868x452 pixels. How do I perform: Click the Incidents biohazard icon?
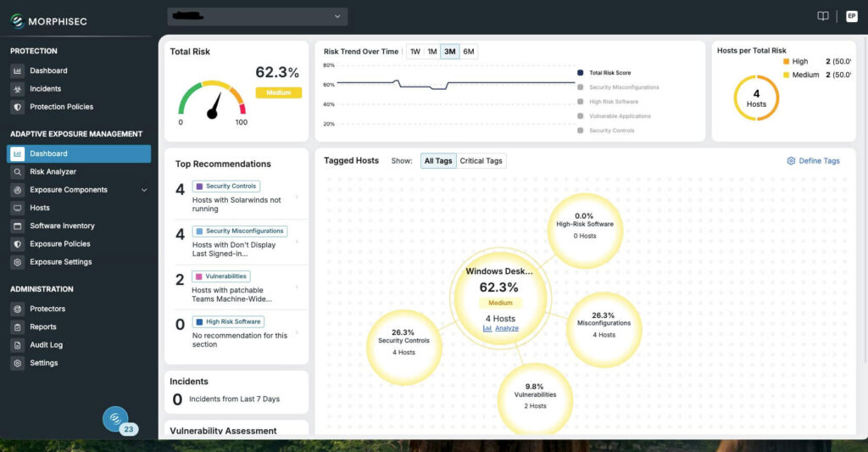pos(17,89)
